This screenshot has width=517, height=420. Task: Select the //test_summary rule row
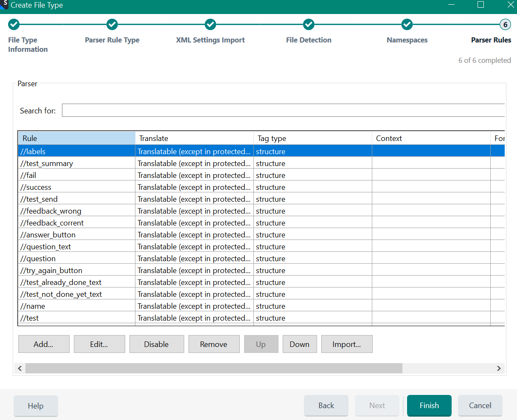tap(261, 163)
